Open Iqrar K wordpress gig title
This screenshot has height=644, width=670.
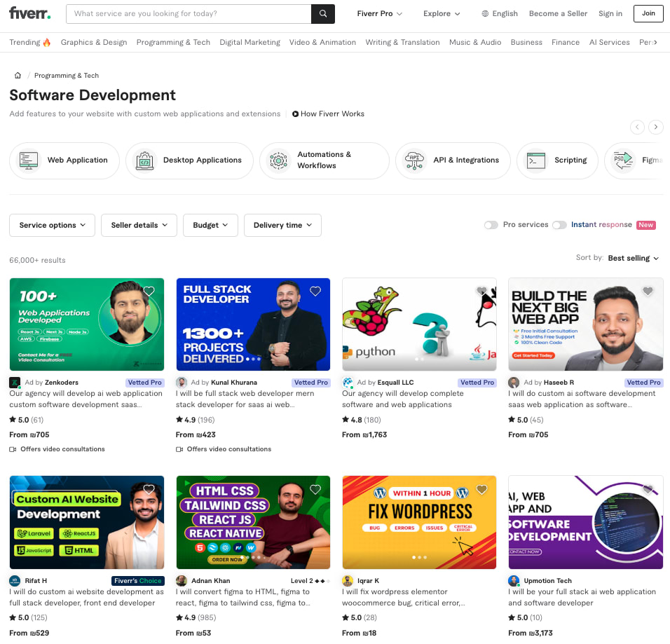pyautogui.click(x=404, y=598)
